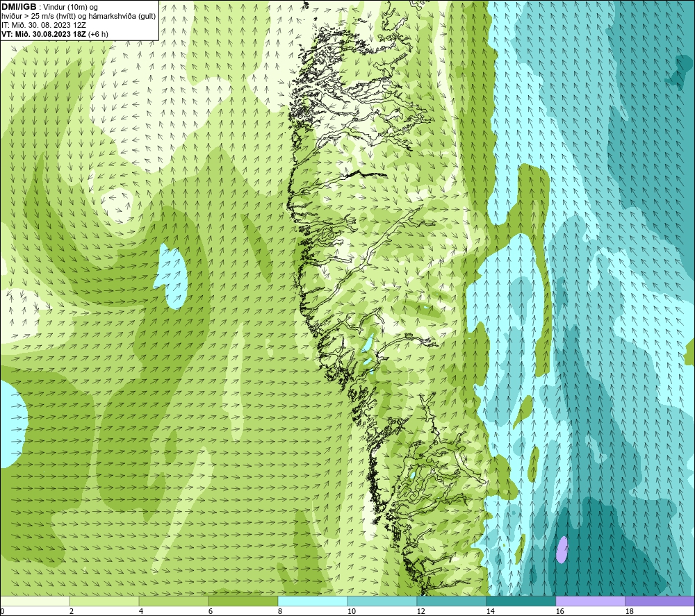
Task: Click the 4–6 m/s green legend swatch
Action: pos(174,601)
